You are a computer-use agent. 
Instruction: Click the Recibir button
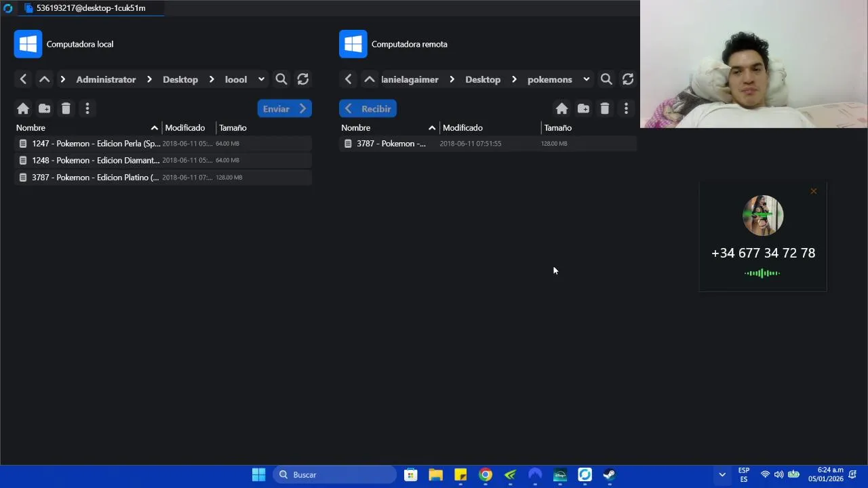pyautogui.click(x=368, y=108)
